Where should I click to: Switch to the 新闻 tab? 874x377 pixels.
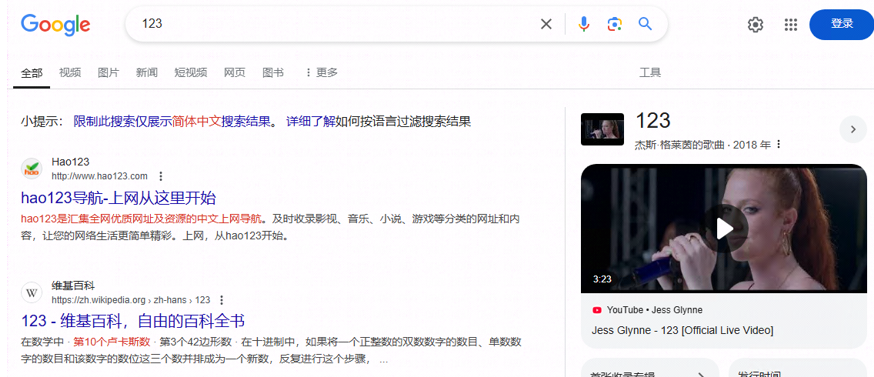coord(147,72)
